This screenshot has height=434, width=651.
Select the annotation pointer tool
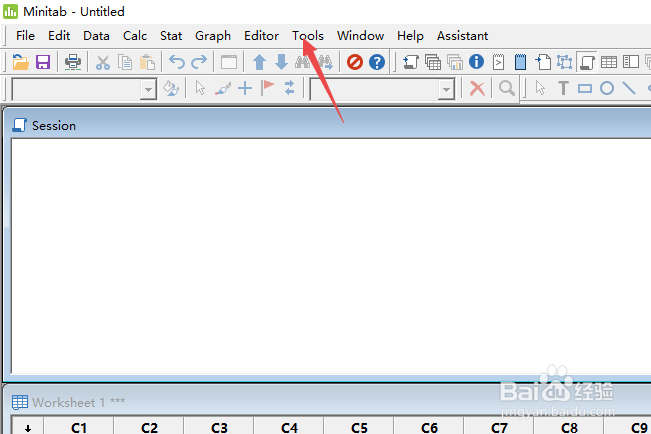[540, 88]
